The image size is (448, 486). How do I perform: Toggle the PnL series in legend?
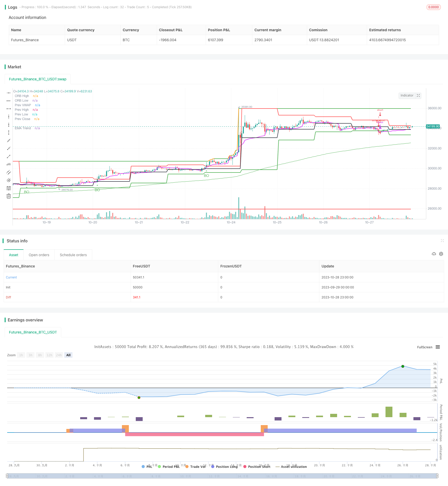click(147, 467)
